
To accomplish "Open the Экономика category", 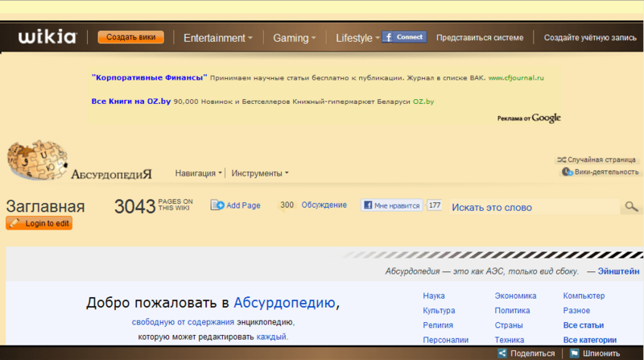I will point(515,296).
